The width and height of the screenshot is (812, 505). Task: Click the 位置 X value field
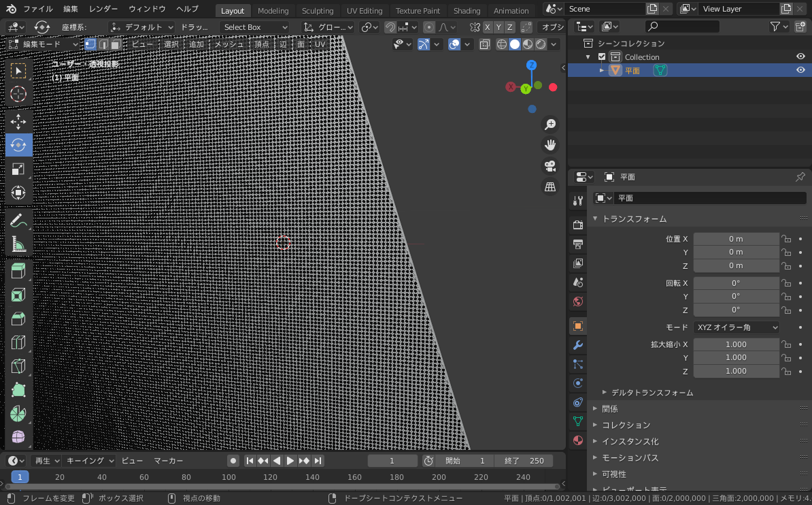736,238
